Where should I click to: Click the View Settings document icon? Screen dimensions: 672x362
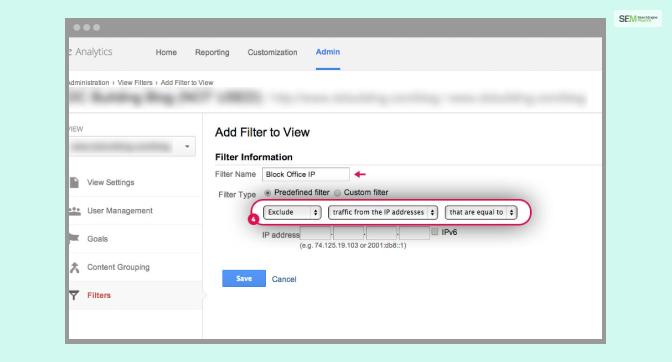tap(74, 182)
